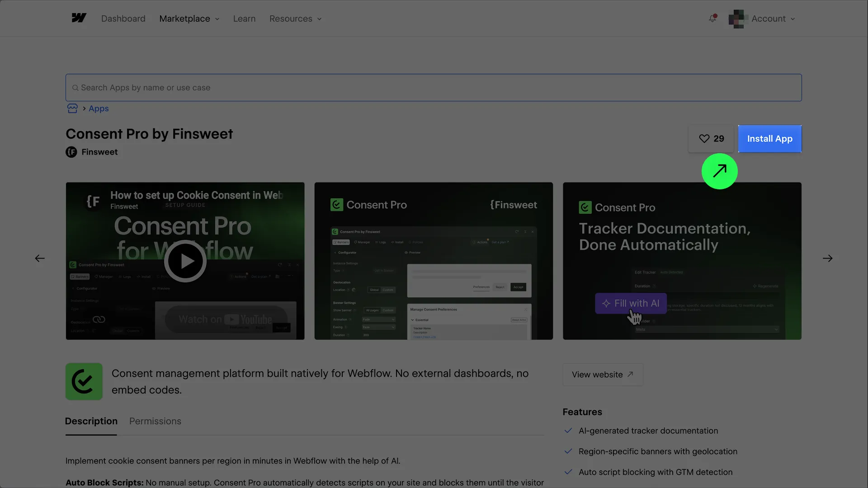
Task: Click 'AI-generated tracker documentation' feature text
Action: click(648, 431)
